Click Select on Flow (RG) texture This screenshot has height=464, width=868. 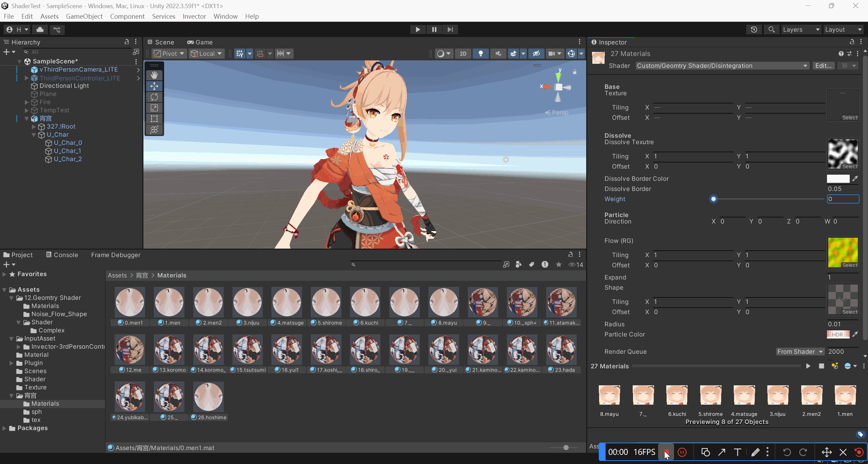[x=850, y=265]
